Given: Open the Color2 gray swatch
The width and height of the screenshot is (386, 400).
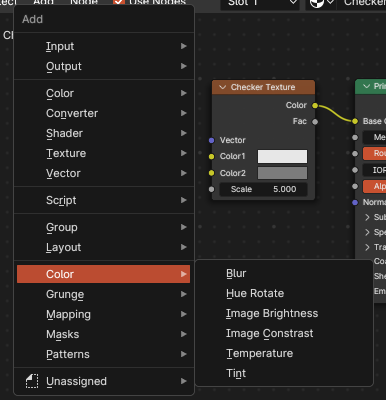Looking at the screenshot, I should coord(282,173).
